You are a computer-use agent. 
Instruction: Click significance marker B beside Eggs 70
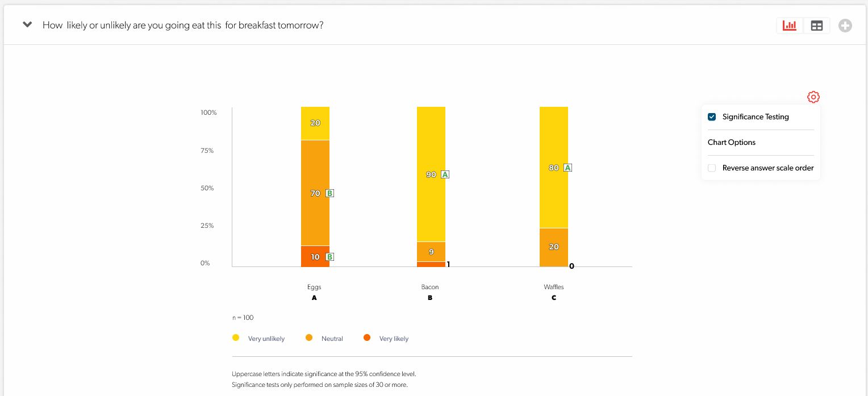pos(329,193)
